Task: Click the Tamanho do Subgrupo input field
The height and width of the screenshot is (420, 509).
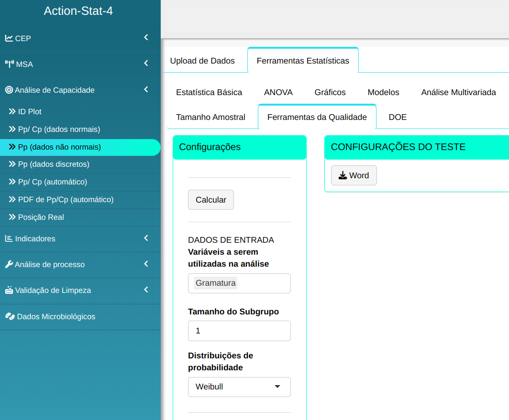Action: (x=239, y=331)
